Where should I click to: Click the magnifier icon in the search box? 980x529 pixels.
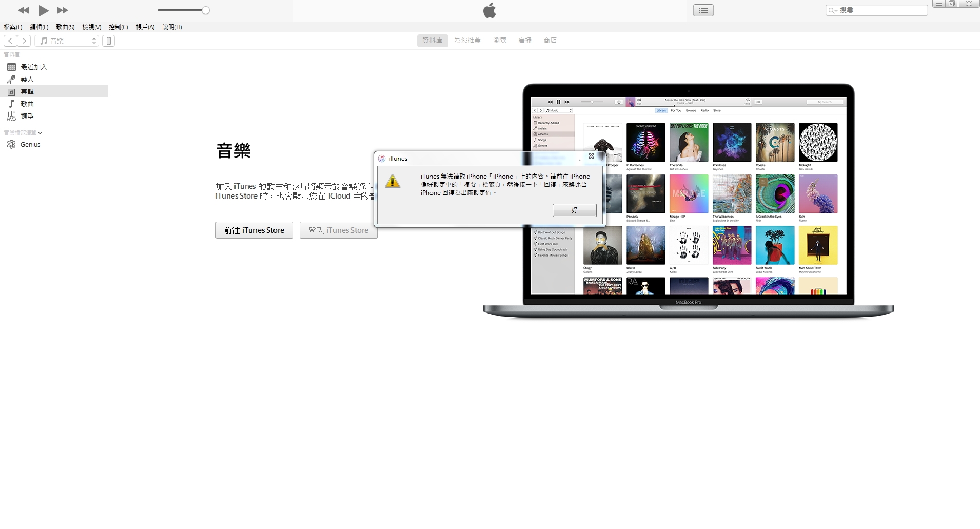[x=832, y=10]
